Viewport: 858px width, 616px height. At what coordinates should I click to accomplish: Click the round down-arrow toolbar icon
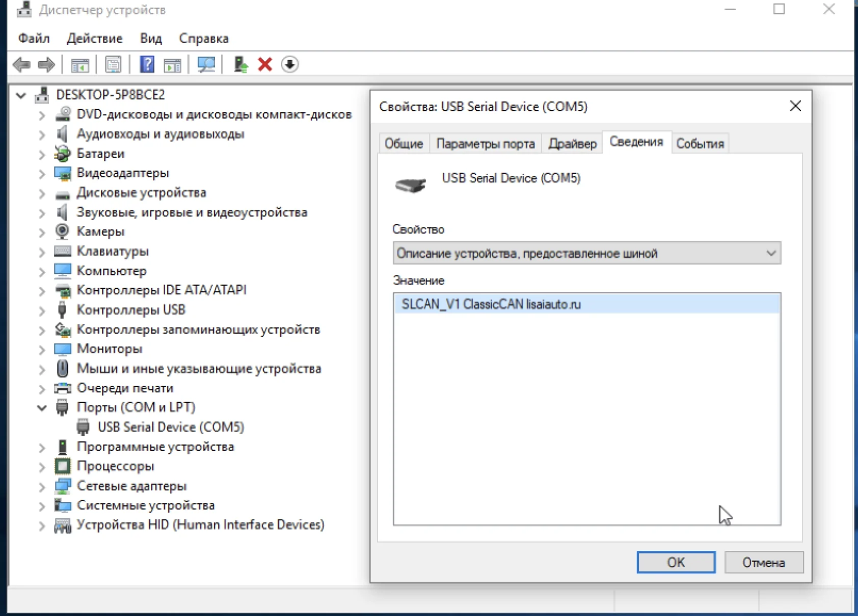[x=290, y=65]
